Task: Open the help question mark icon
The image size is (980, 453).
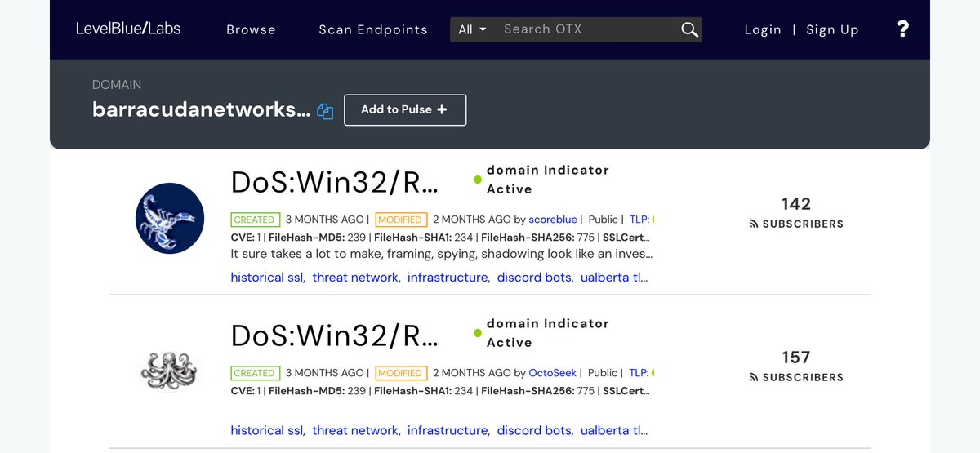Action: tap(902, 29)
